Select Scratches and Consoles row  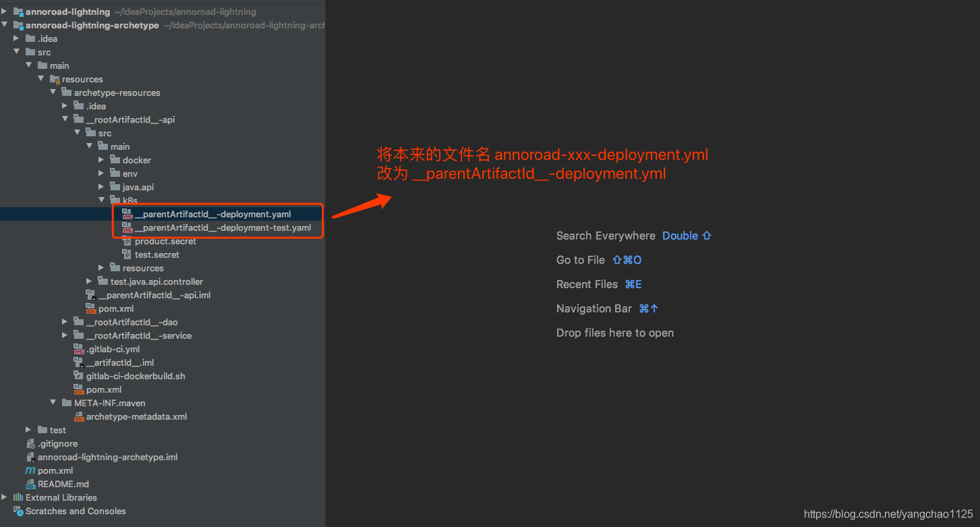click(162, 511)
